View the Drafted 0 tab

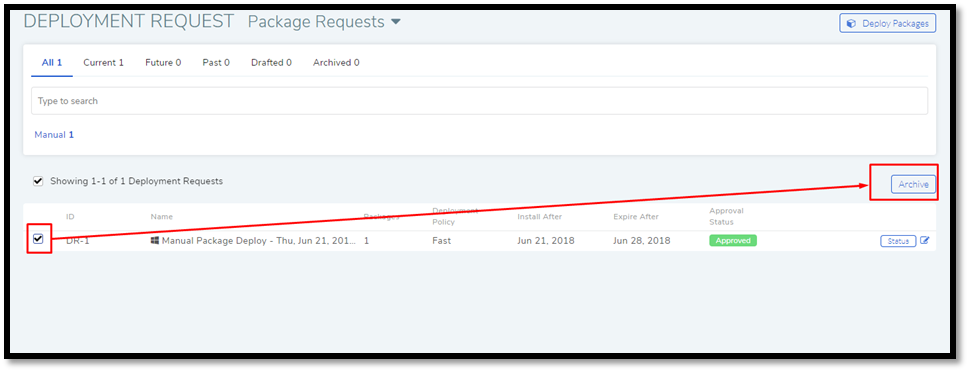click(271, 62)
